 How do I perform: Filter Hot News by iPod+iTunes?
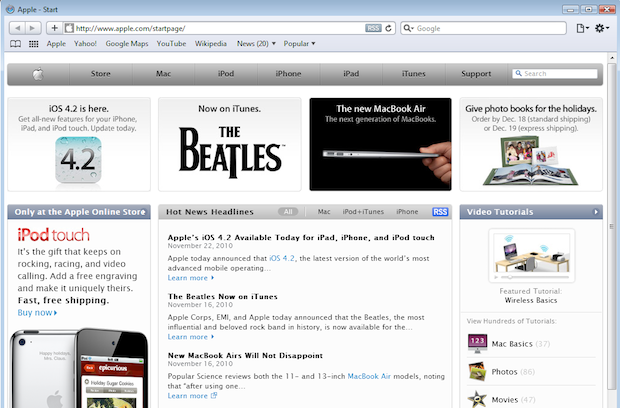tap(363, 212)
